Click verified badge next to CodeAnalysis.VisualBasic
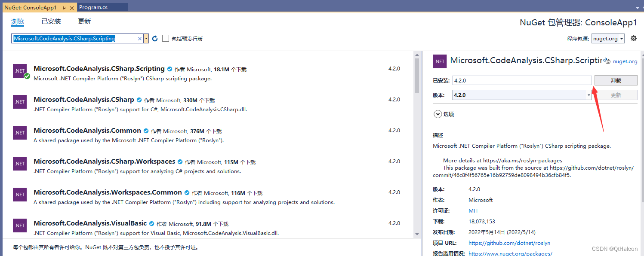 click(152, 224)
